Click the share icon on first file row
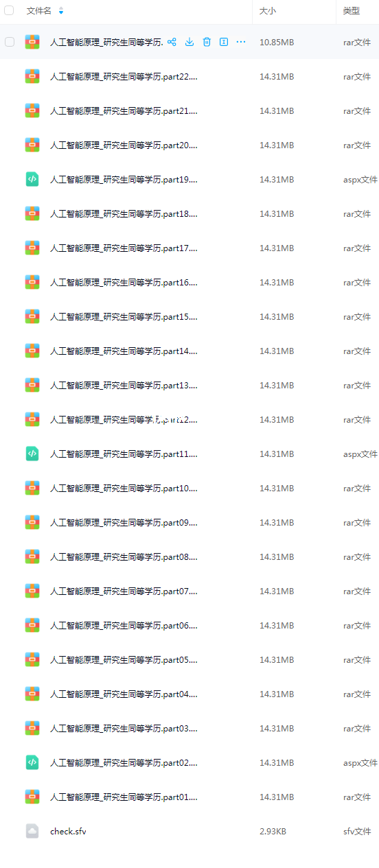Viewport: 379px width, 868px height. pyautogui.click(x=172, y=42)
